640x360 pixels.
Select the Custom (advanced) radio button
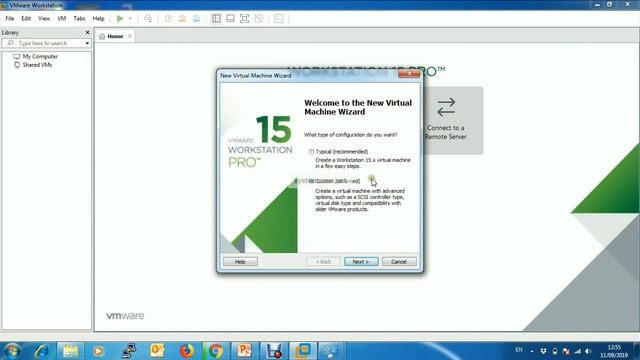click(x=311, y=181)
